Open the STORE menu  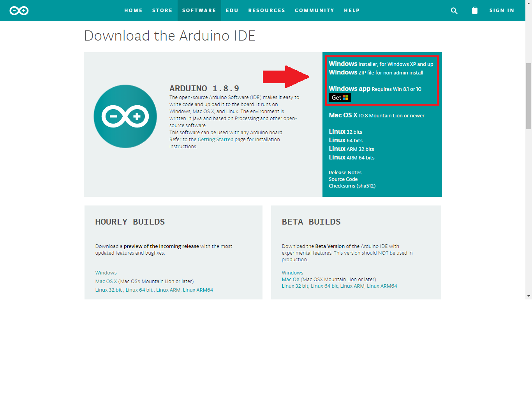click(x=162, y=11)
